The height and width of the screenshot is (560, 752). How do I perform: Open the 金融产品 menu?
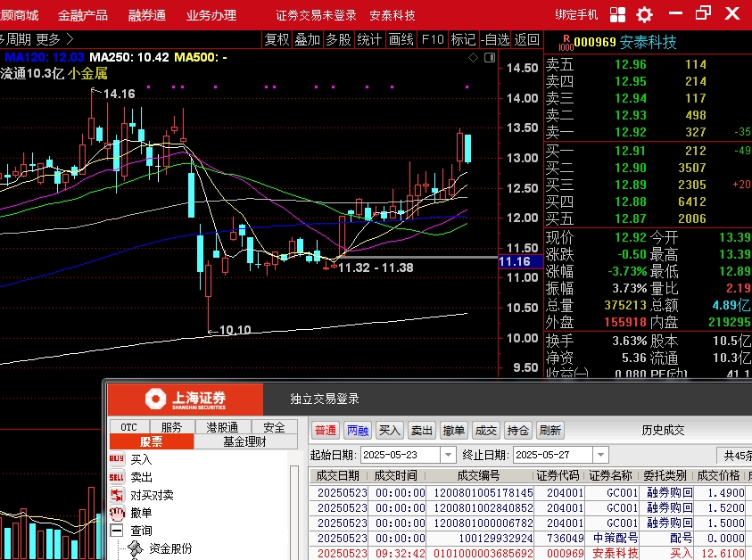82,15
